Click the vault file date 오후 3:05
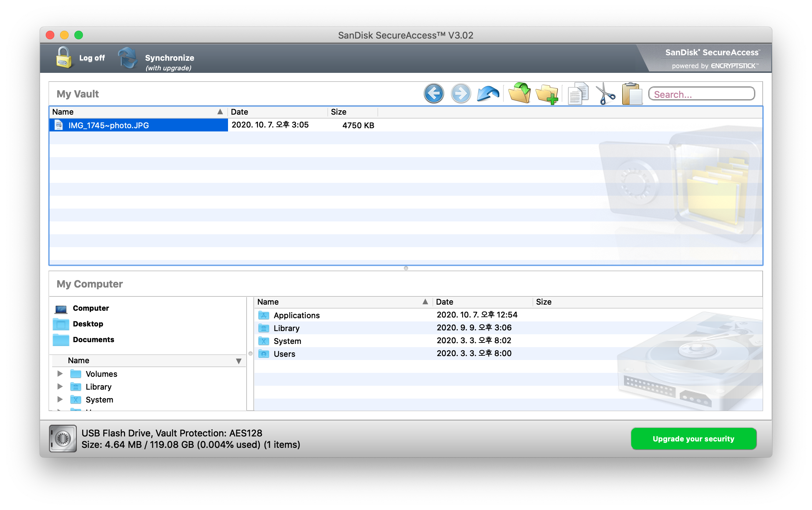Screen dimensions: 812x510 point(270,125)
